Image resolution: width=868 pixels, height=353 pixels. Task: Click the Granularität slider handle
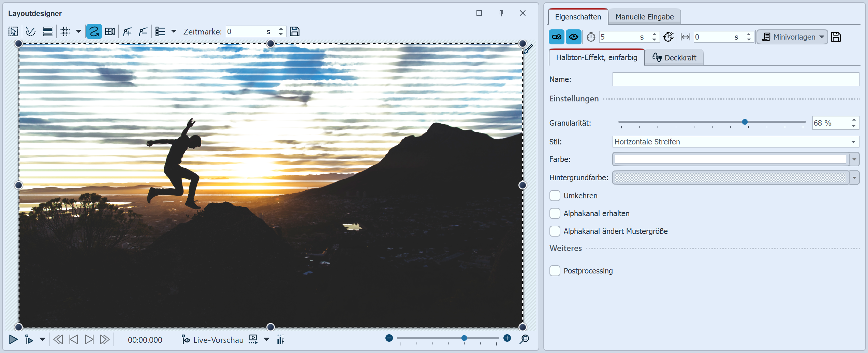click(x=745, y=122)
